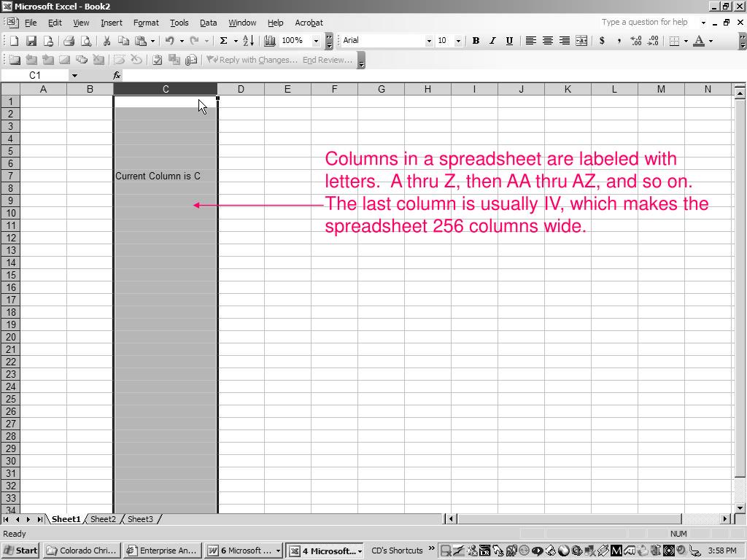Open the Chart Wizard icon
Image resolution: width=747 pixels, height=560 pixels.
click(270, 41)
